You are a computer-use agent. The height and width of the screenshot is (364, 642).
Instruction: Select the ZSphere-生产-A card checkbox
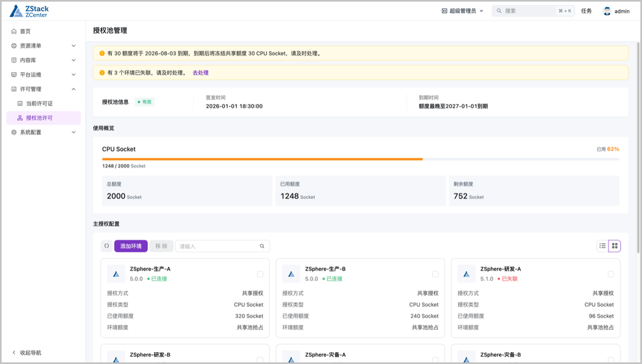[260, 274]
